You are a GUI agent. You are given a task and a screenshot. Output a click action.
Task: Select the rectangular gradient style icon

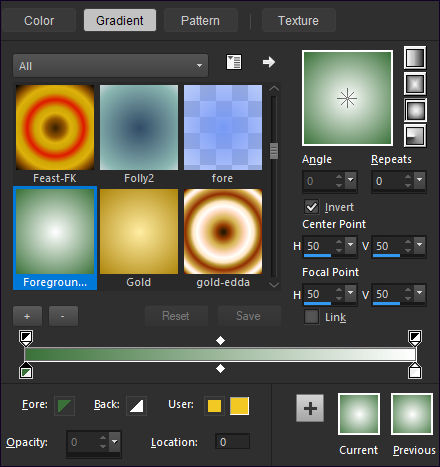coord(415,83)
